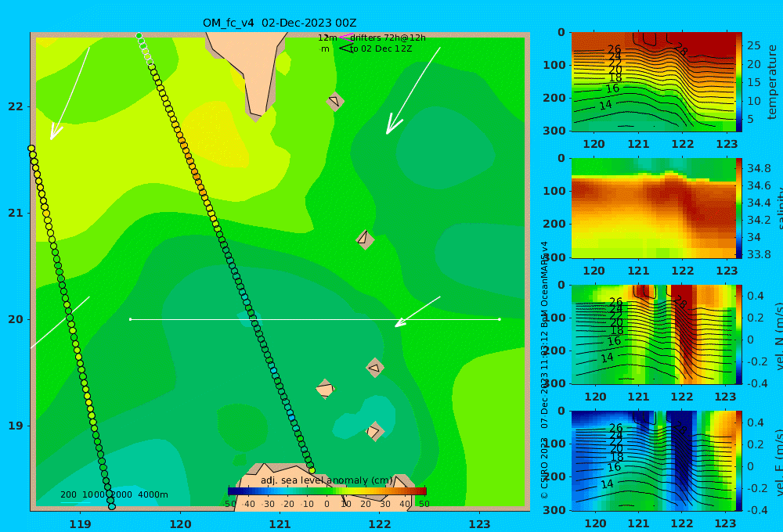Click the 25 tick on the temperature colorbar
Image resolution: width=783 pixels, height=532 pixels.
753,45
